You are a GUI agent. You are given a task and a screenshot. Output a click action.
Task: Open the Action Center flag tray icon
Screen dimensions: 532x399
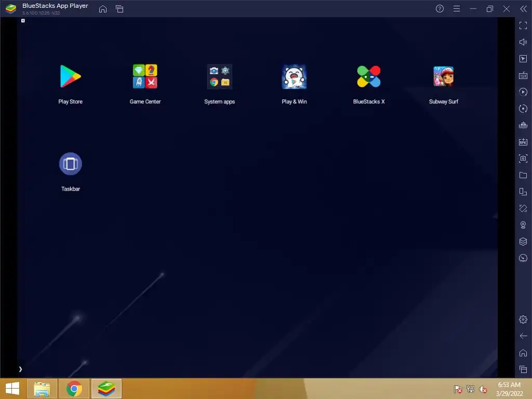click(458, 389)
